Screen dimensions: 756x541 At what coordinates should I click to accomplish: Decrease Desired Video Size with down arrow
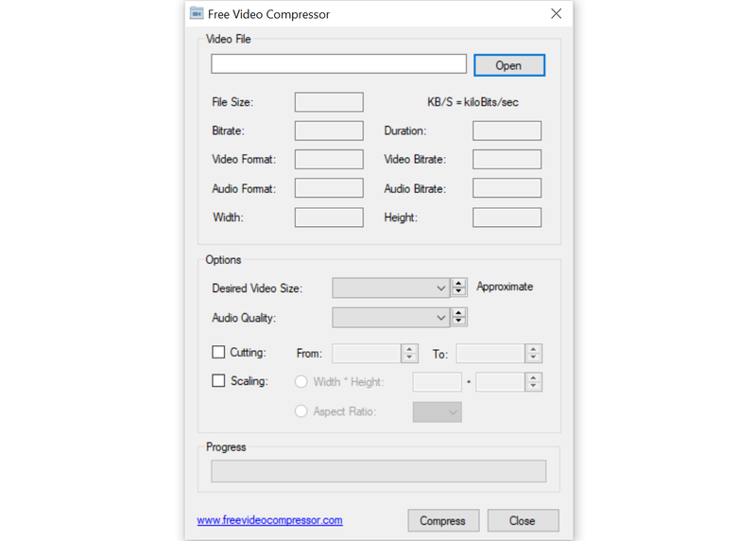[458, 291]
